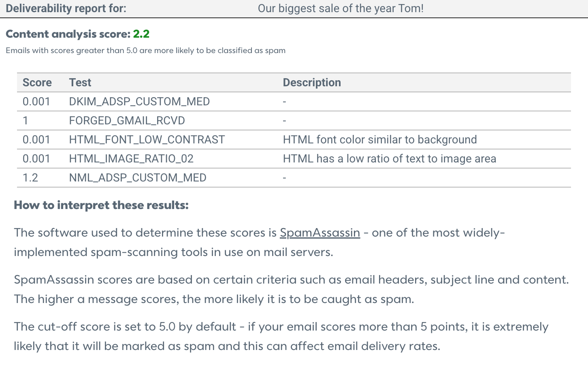Click the Test column header
588x367 pixels.
click(x=80, y=83)
